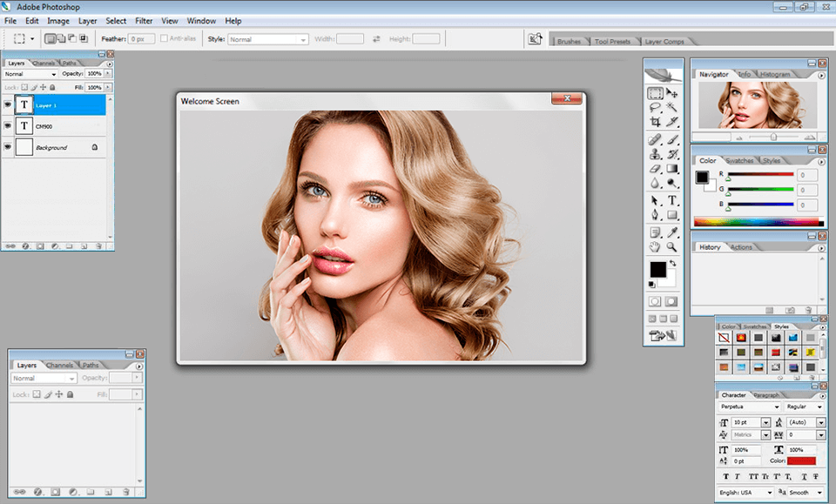Screen dimensions: 836x504
Task: Toggle the Background layer eye icon
Action: coord(8,147)
